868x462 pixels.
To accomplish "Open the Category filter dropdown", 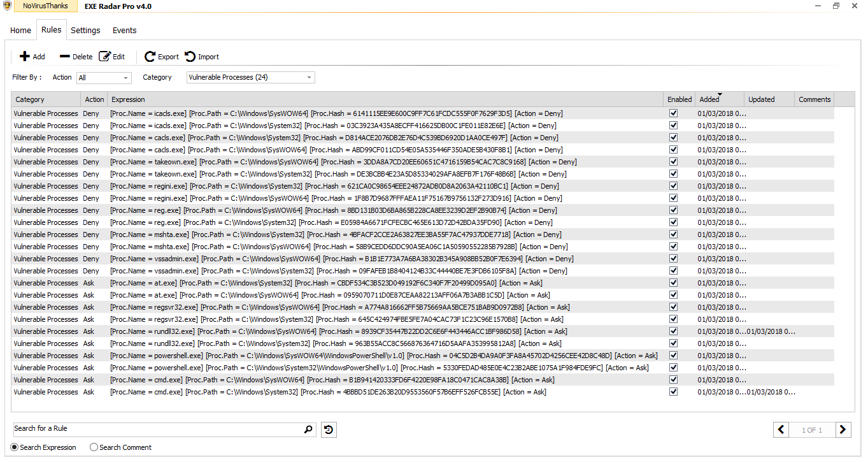I will [251, 78].
